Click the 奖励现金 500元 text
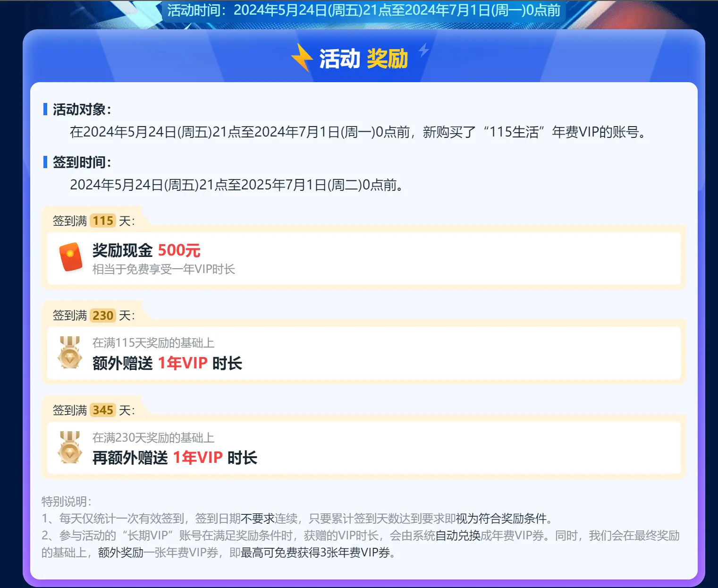The width and height of the screenshot is (718, 588). click(x=146, y=250)
